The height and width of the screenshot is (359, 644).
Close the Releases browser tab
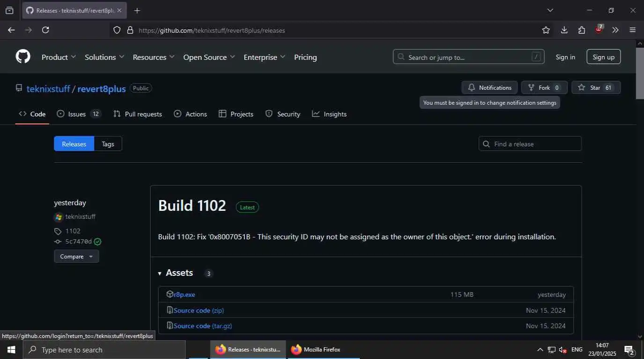pyautogui.click(x=119, y=10)
